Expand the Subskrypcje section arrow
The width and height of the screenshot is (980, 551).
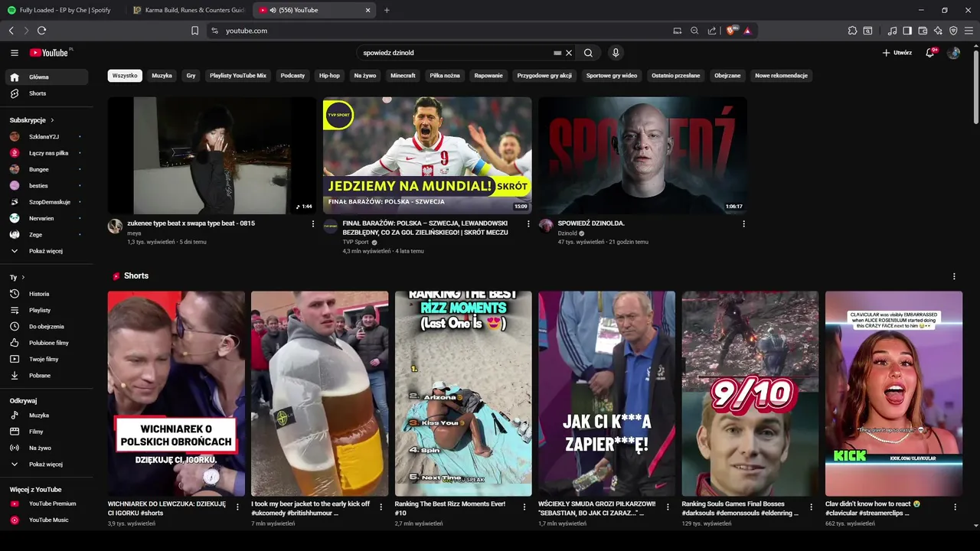click(52, 120)
